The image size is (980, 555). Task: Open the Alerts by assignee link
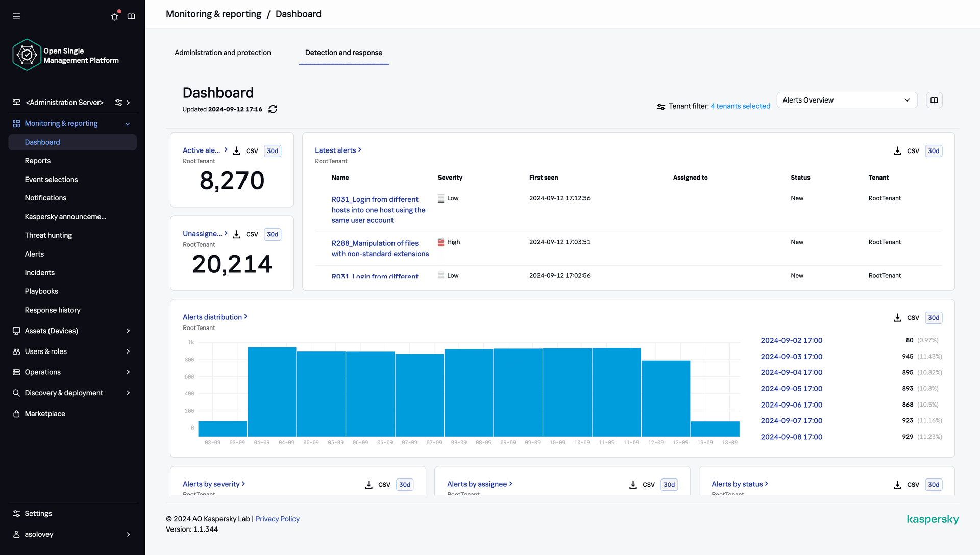coord(480,484)
